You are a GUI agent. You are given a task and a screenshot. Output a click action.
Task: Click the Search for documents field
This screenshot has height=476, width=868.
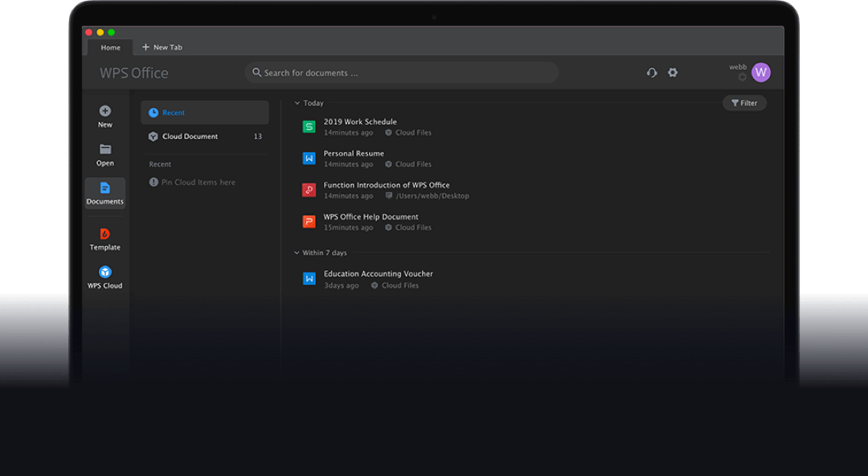402,73
